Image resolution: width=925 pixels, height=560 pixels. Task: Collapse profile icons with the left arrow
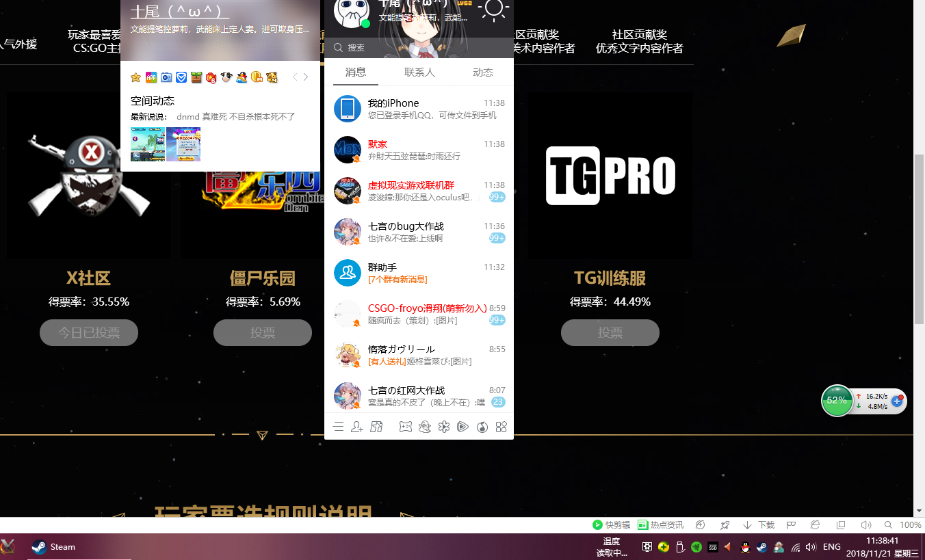tap(294, 77)
